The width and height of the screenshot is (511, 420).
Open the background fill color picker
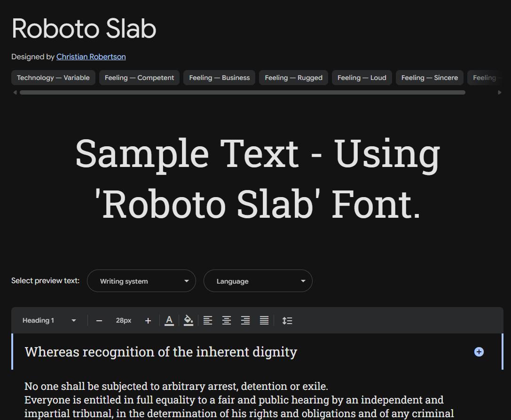(189, 321)
